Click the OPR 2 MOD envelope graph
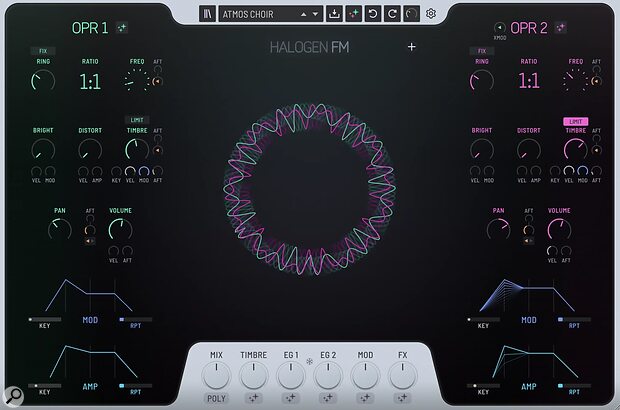 (528, 295)
